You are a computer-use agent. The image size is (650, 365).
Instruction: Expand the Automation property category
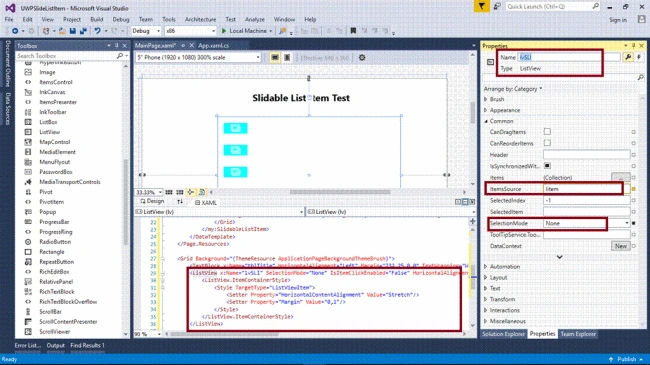click(x=486, y=267)
